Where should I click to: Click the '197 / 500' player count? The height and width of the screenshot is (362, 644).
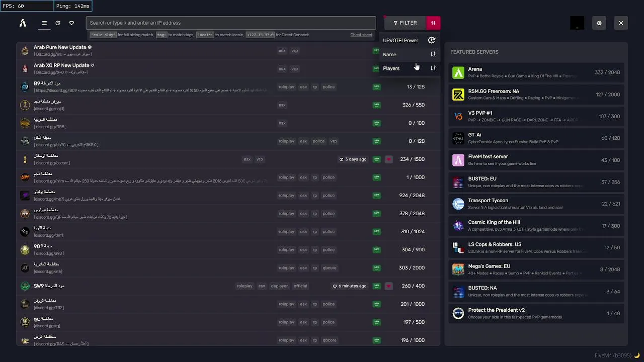click(x=414, y=322)
